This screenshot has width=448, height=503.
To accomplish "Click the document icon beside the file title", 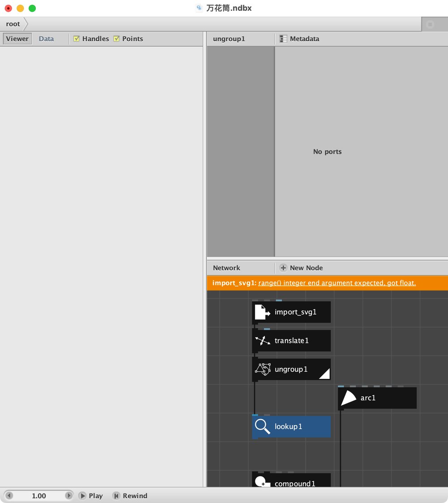I will coord(199,8).
